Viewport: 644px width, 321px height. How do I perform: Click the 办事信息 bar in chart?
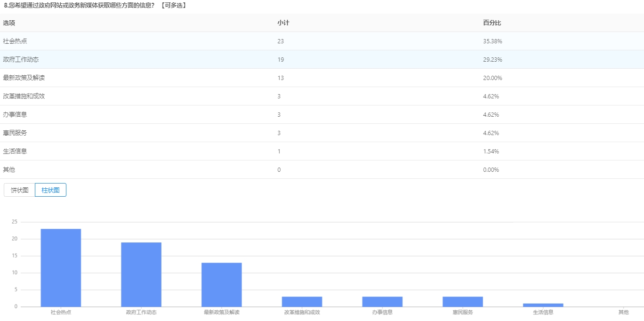pyautogui.click(x=382, y=301)
